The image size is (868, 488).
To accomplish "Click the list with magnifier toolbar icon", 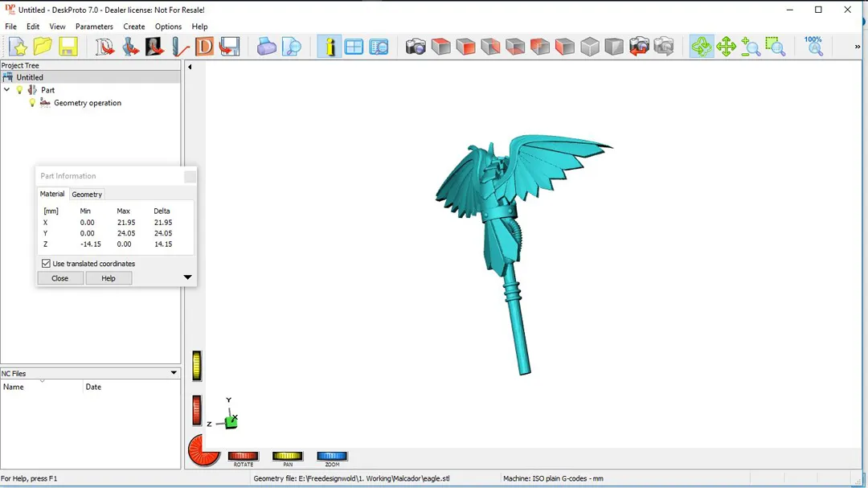I will coord(379,47).
